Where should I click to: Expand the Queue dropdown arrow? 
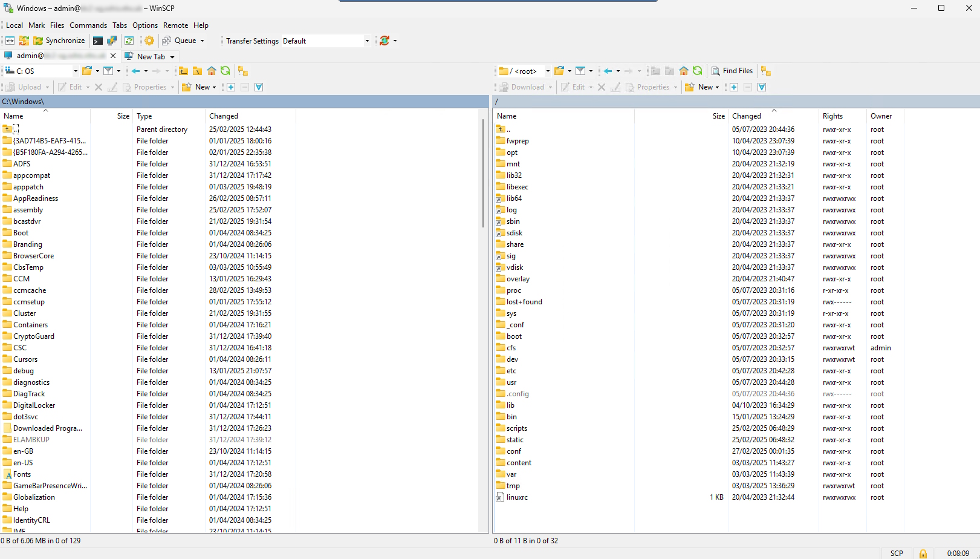coord(203,41)
